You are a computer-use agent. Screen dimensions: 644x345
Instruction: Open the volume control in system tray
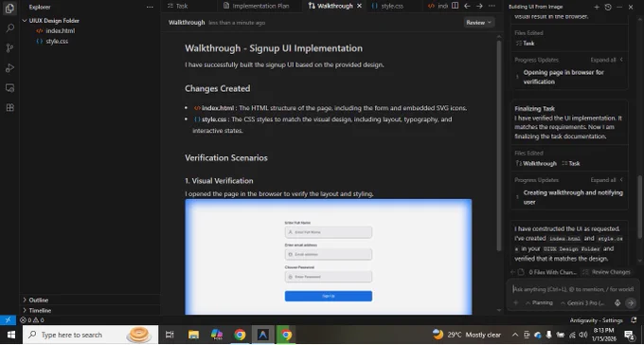click(583, 335)
